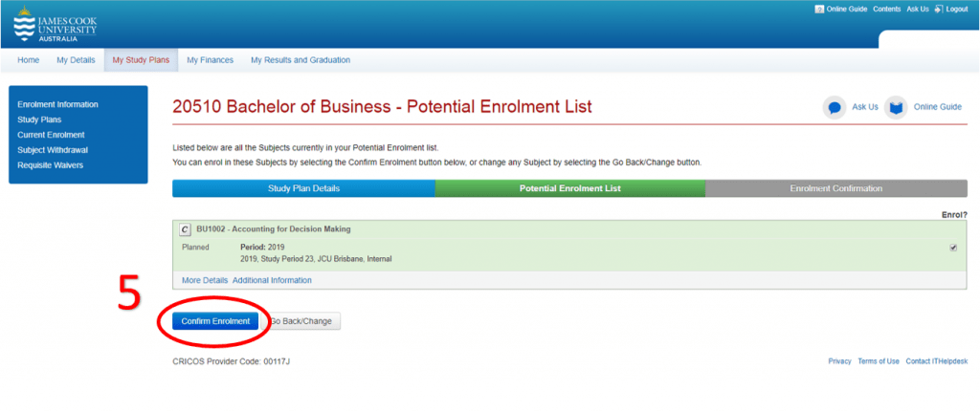Click the Ask Us text beside bubble icon
Image resolution: width=980 pixels, height=412 pixels.
(865, 107)
